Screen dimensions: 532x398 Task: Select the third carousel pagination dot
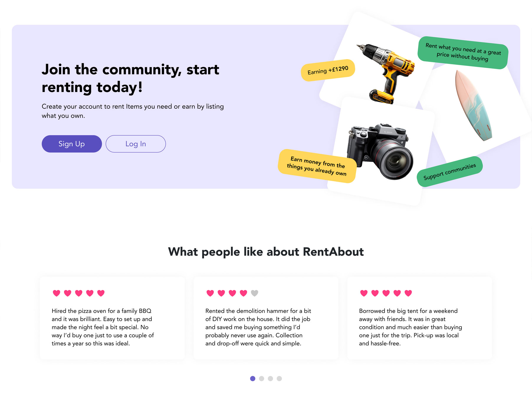pyautogui.click(x=270, y=379)
